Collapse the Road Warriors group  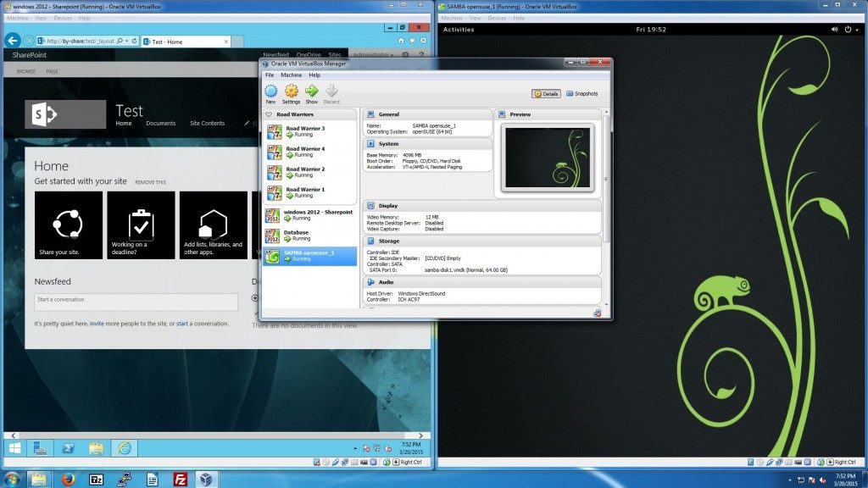269,114
